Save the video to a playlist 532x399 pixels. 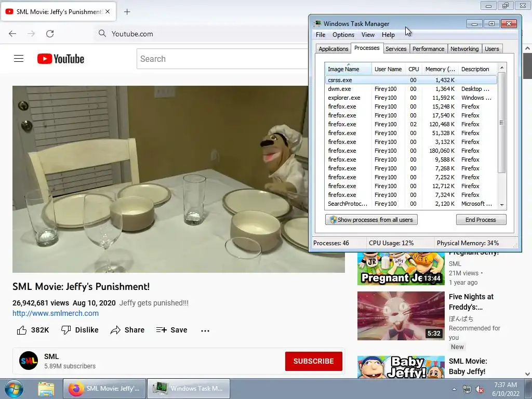171,330
